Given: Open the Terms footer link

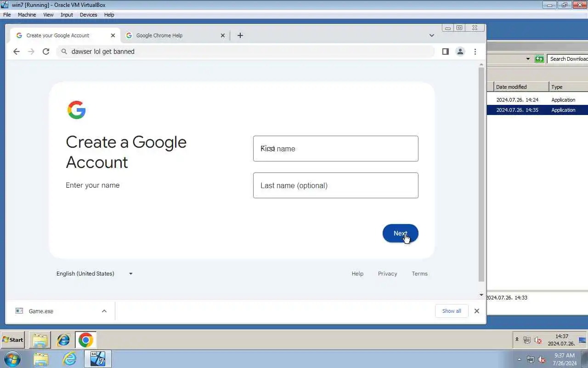Looking at the screenshot, I should (x=419, y=274).
